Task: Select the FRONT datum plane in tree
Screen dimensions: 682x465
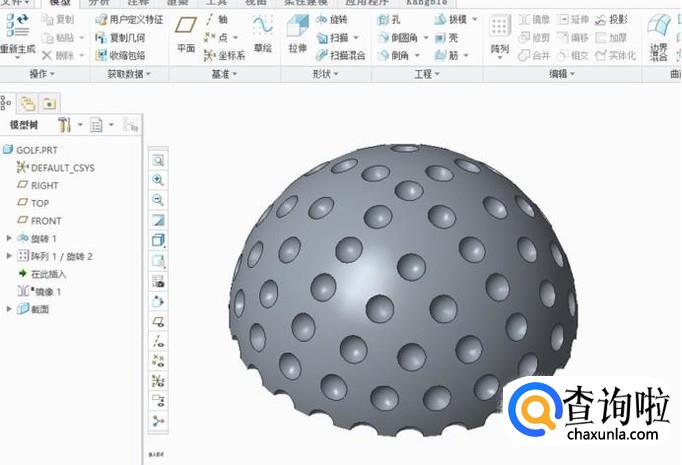Action: tap(45, 220)
